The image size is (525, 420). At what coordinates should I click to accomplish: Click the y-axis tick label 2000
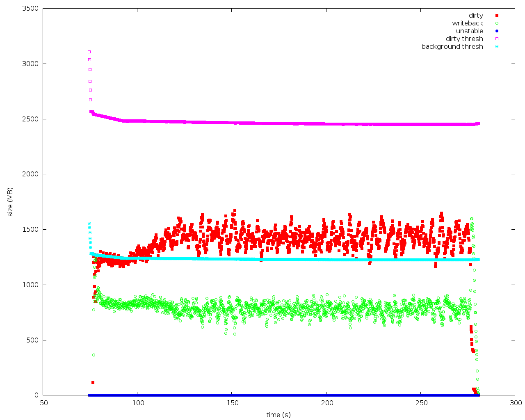coord(31,174)
